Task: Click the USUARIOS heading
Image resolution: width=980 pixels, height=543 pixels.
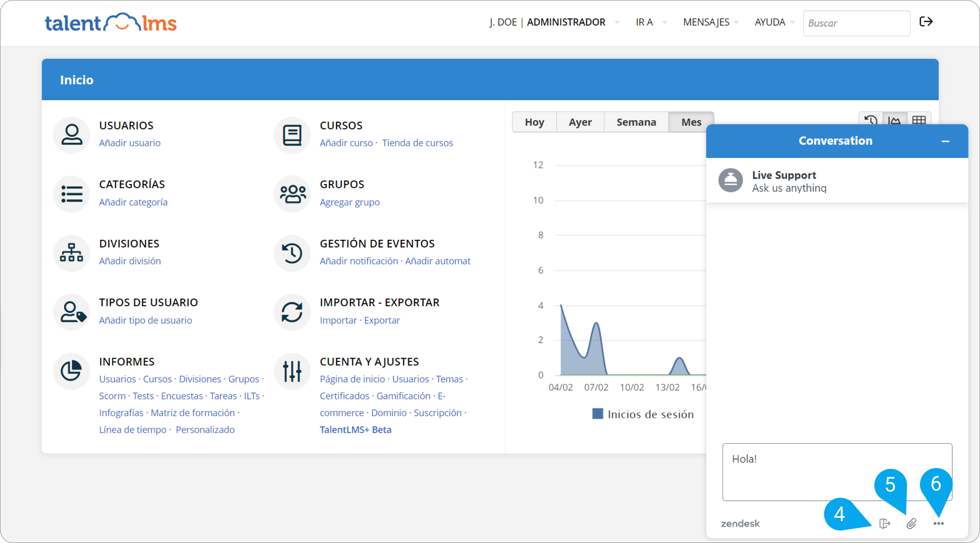Action: click(126, 125)
